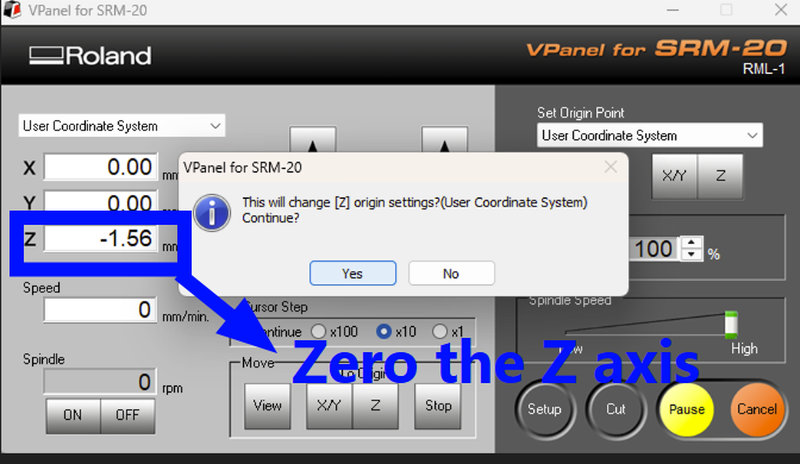The width and height of the screenshot is (800, 464).
Task: Expand the Set Origin Point dropdown
Action: 649,135
